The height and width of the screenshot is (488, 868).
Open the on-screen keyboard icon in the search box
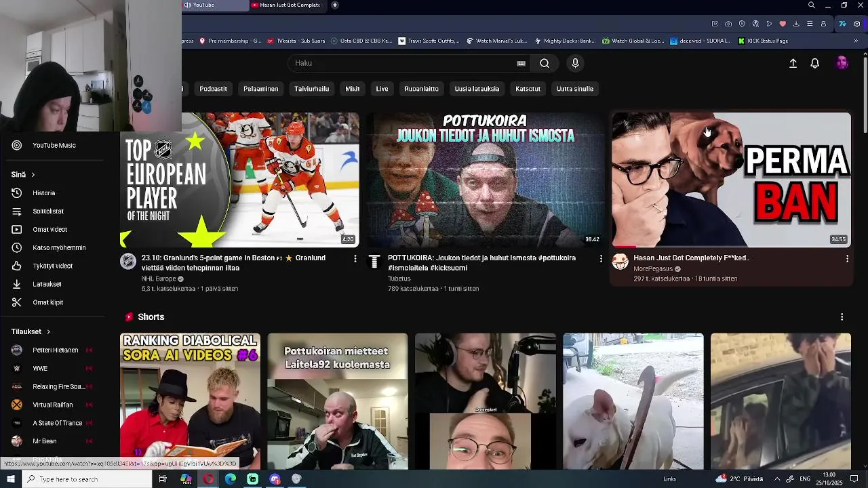[521, 63]
